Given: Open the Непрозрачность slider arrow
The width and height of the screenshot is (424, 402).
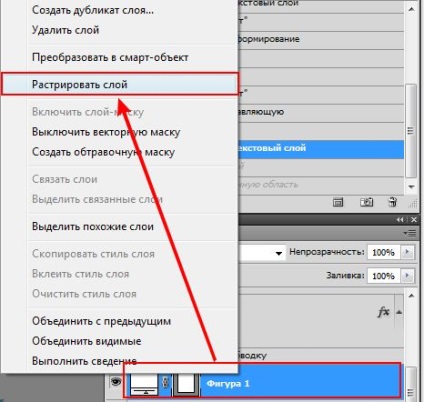Looking at the screenshot, I should click(x=407, y=252).
